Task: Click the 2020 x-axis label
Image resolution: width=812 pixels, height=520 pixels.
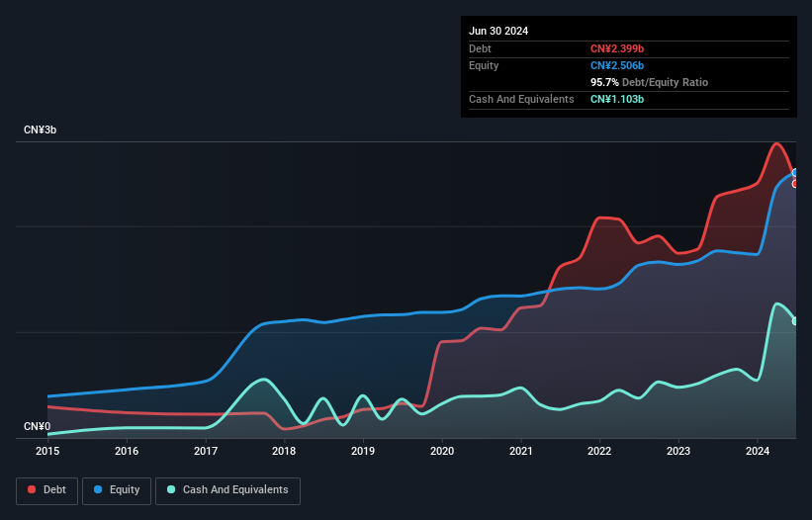Action: click(x=442, y=451)
